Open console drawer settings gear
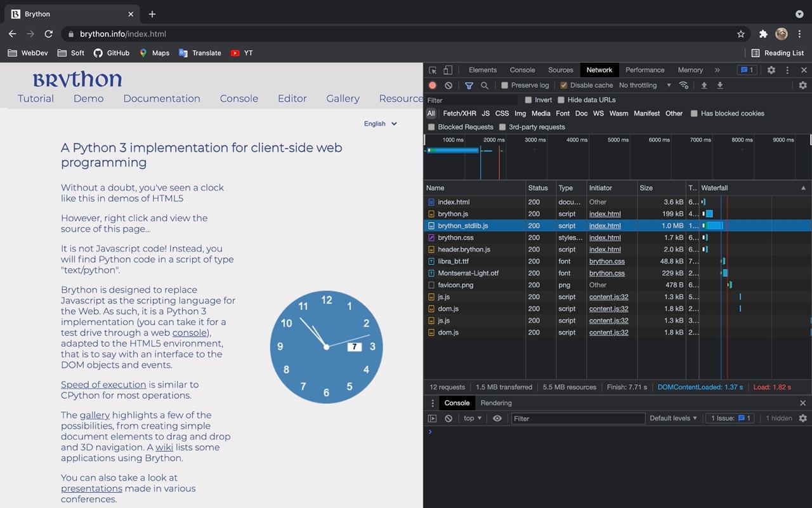Viewport: 812px width, 508px height. point(802,418)
